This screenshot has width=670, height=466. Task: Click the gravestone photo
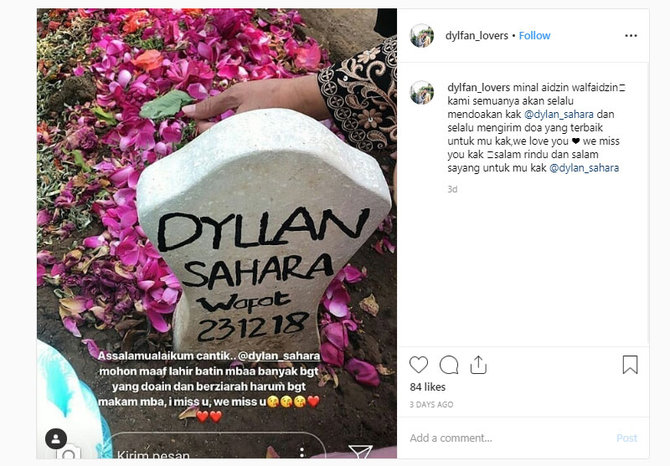217,233
